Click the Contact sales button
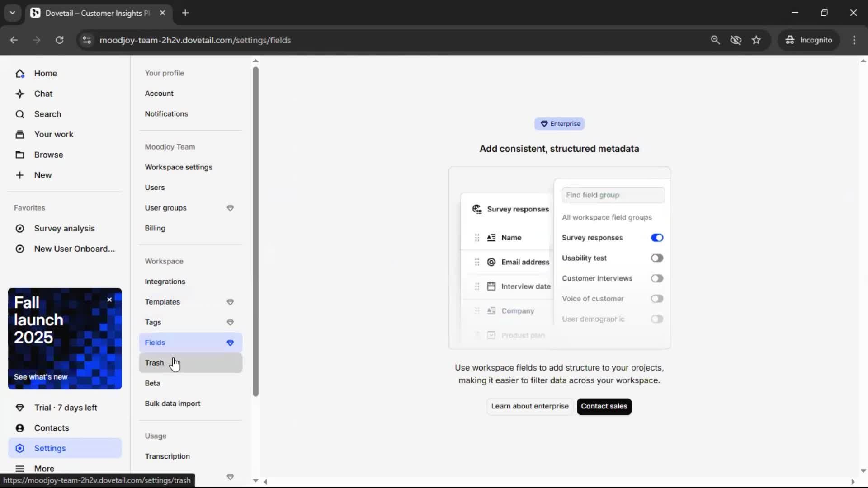 coord(604,406)
